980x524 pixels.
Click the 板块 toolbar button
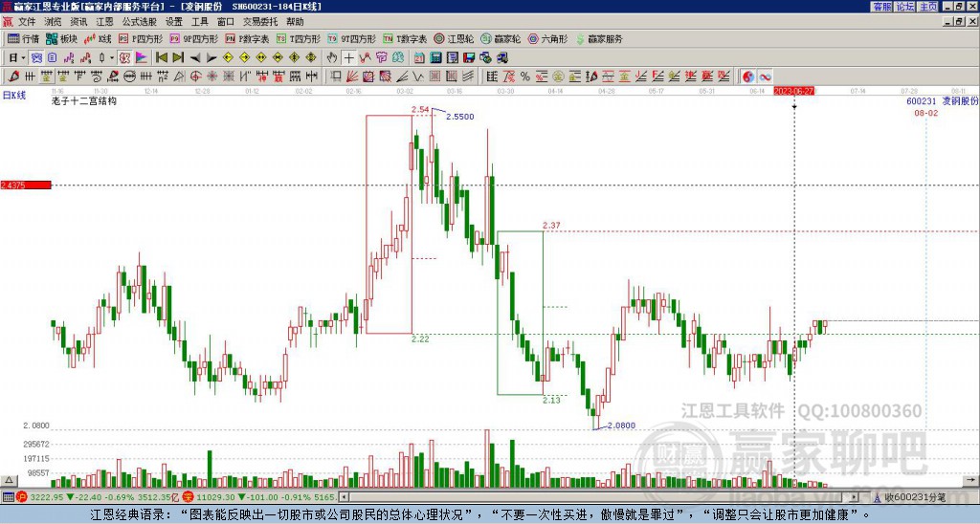(x=62, y=39)
